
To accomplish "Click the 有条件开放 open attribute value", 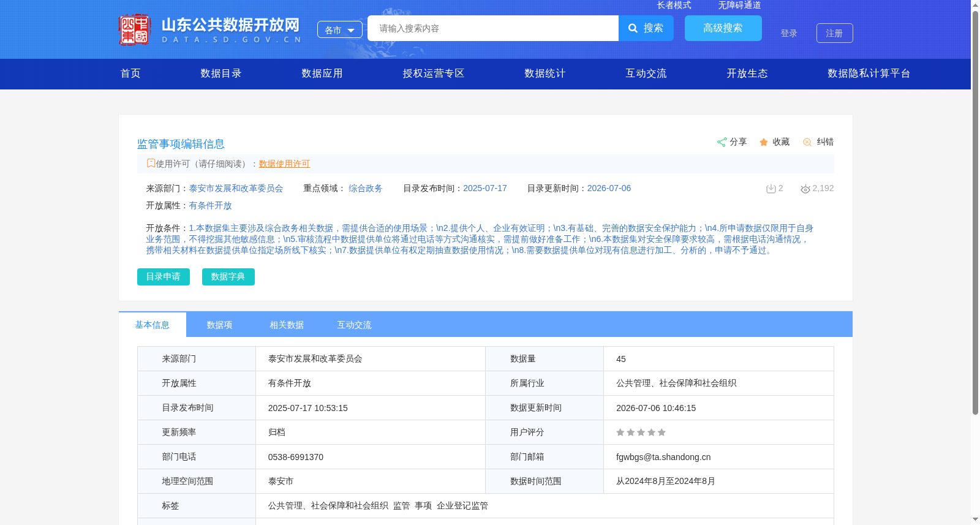I will click(210, 206).
